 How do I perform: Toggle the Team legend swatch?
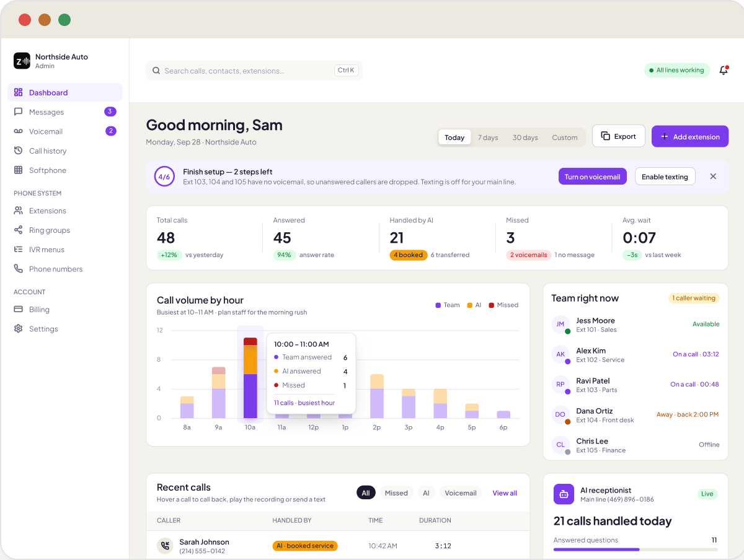pyautogui.click(x=438, y=305)
